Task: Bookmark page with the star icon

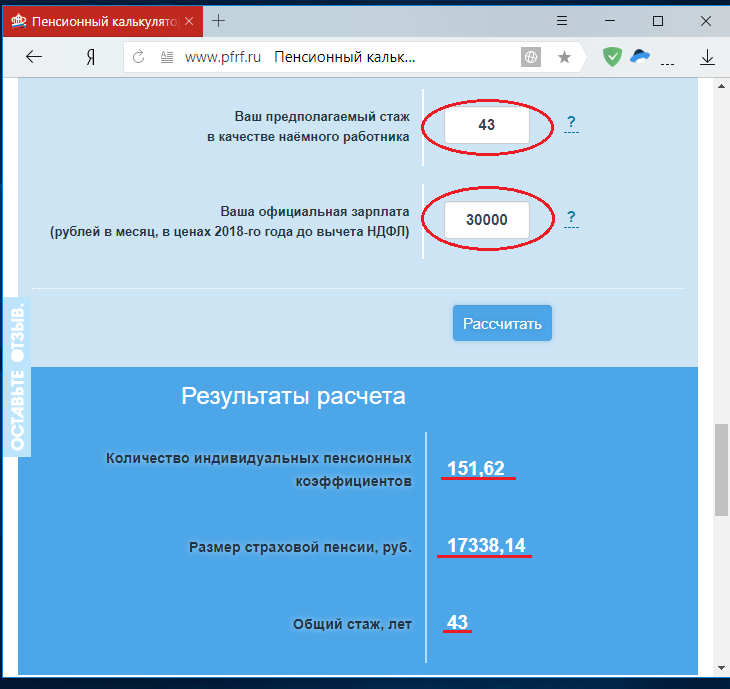Action: click(564, 57)
